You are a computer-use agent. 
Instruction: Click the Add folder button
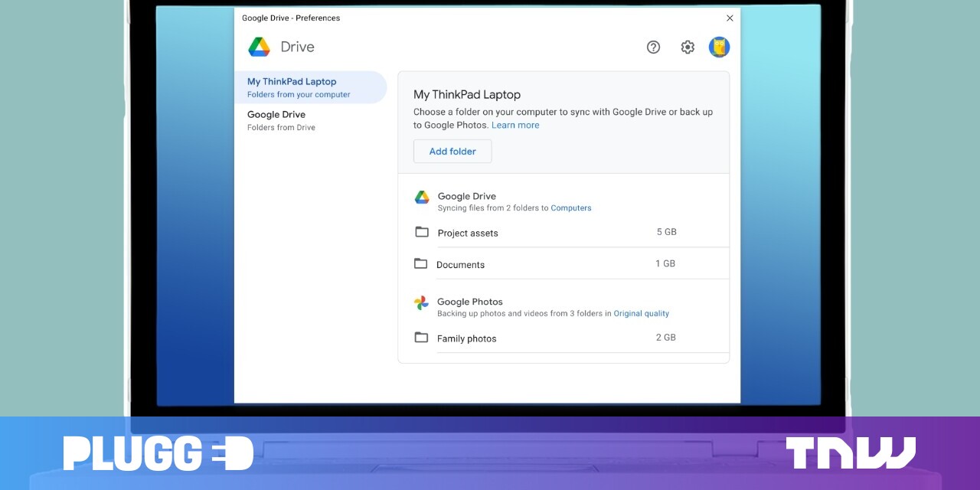point(452,152)
